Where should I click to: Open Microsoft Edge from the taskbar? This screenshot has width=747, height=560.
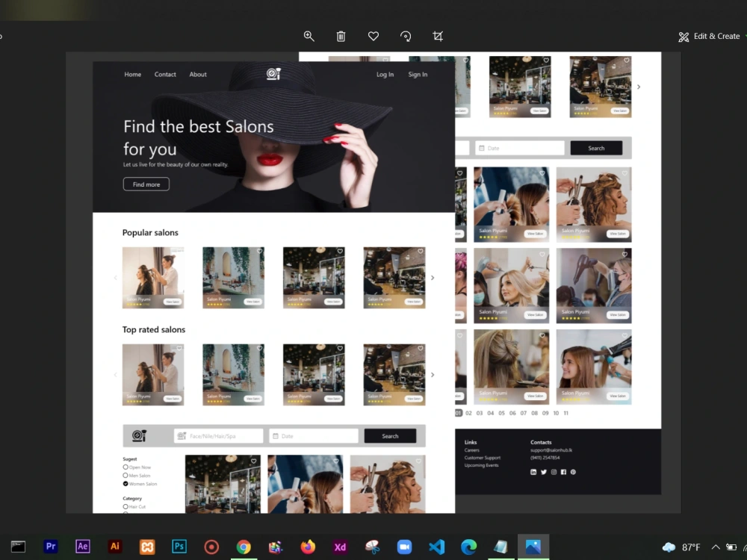pos(469,547)
